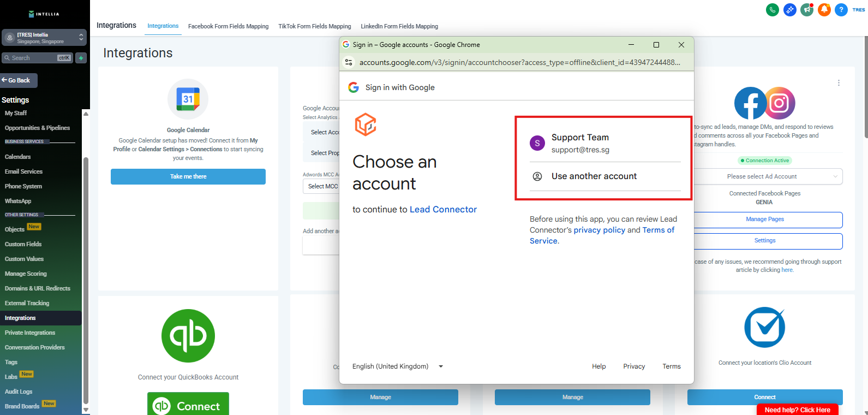The image size is (868, 415).
Task: Open the Select Property dropdown
Action: point(321,153)
